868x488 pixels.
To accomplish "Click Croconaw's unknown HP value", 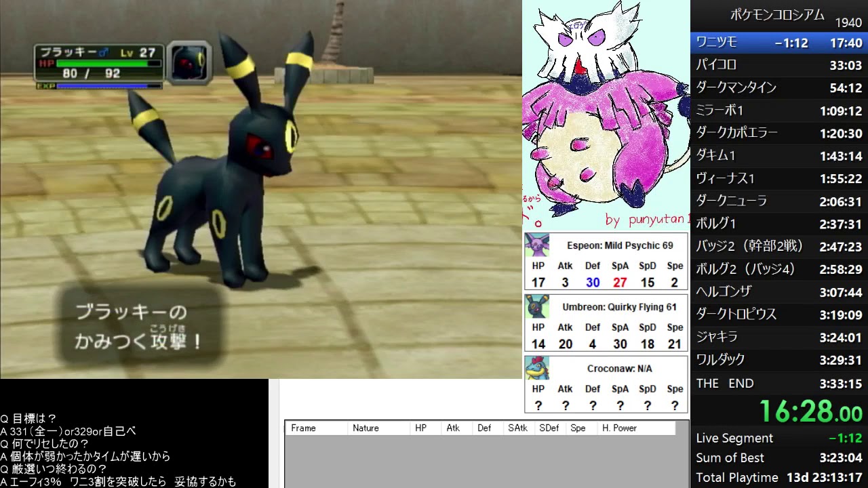I will 538,406.
